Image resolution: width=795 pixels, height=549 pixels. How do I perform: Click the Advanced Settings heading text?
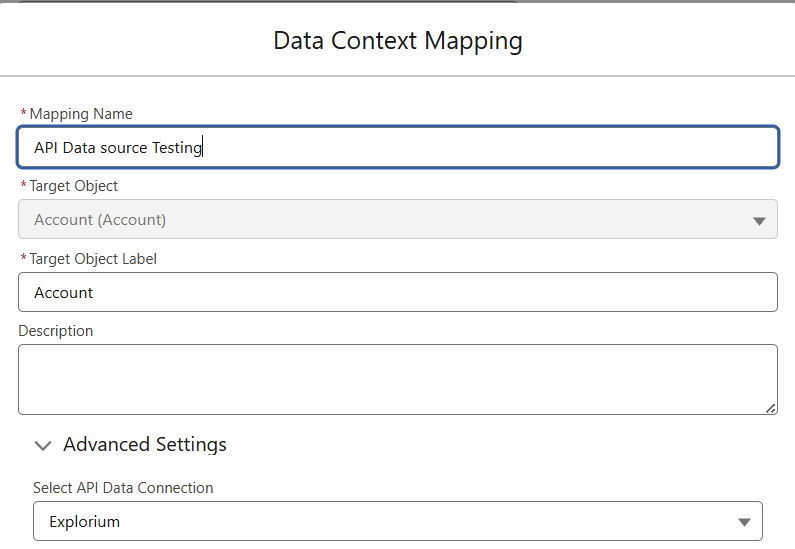coord(145,445)
